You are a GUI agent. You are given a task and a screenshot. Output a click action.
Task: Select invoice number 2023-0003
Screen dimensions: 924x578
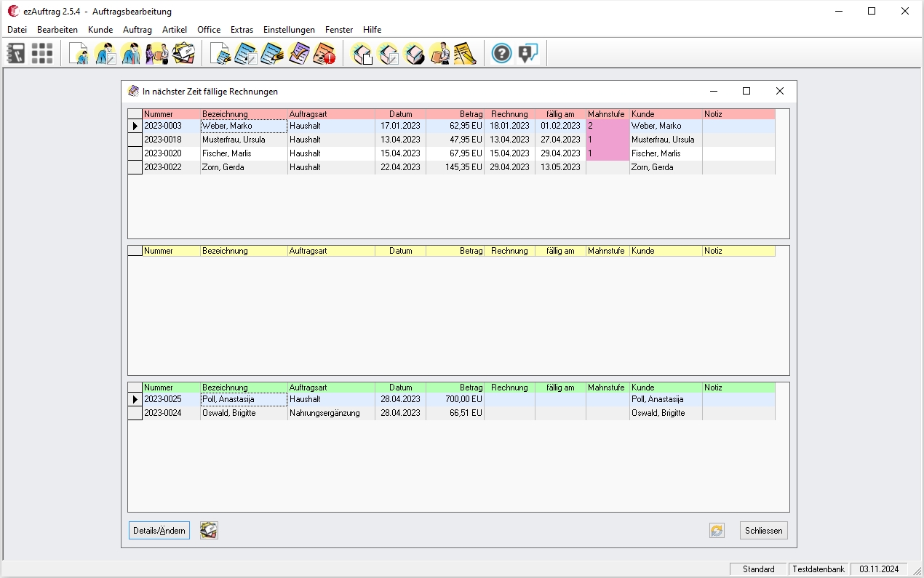[x=171, y=126]
